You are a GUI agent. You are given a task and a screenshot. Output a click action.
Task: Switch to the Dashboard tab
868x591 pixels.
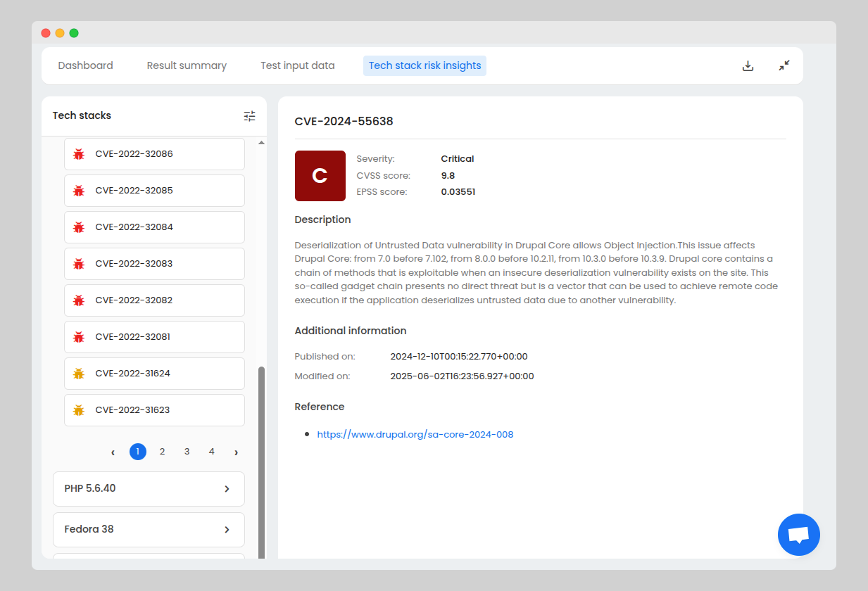pyautogui.click(x=85, y=65)
